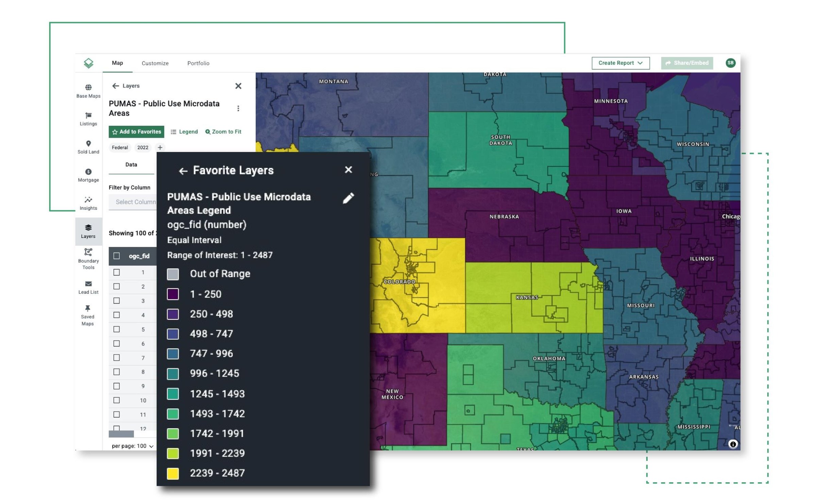The image size is (816, 504).
Task: Check the select-all checkbox in ogc_fid table
Action: pos(117,256)
